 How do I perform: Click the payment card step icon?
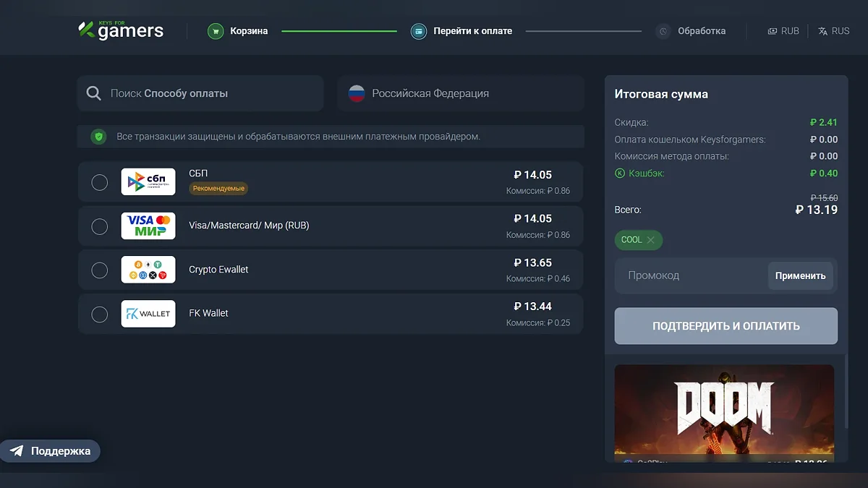coord(419,31)
